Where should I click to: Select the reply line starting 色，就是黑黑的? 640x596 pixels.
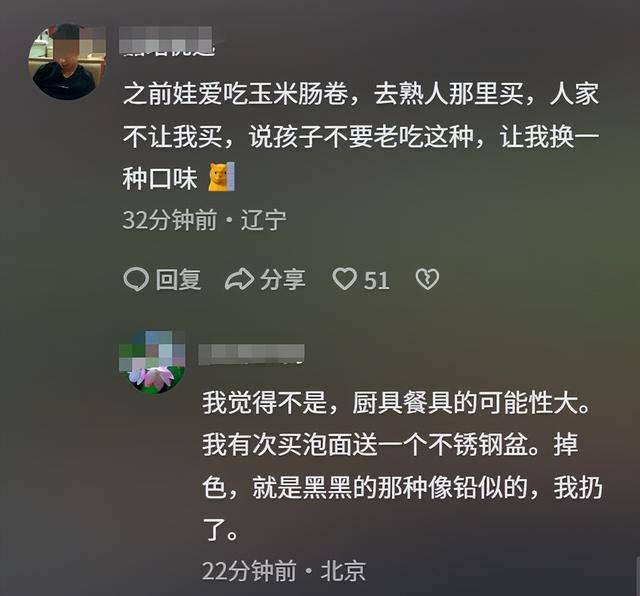[x=402, y=487]
